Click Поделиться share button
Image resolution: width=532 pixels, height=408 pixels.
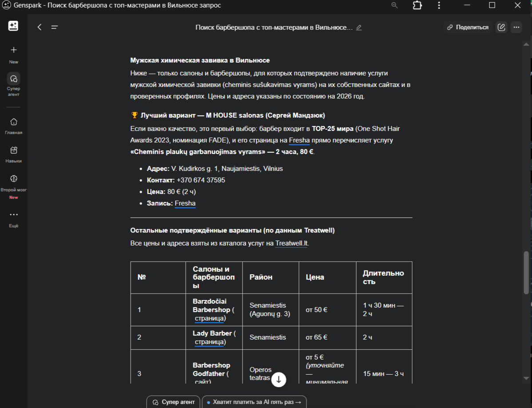[x=468, y=27]
